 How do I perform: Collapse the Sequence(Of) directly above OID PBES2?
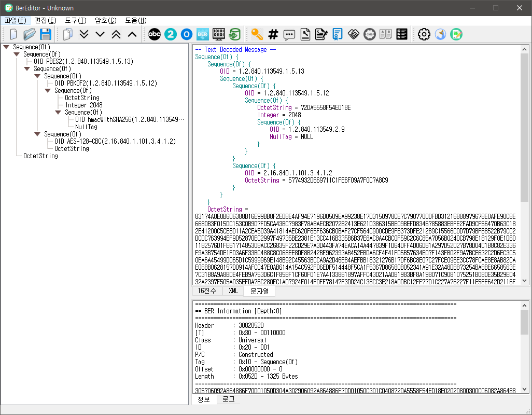pyautogui.click(x=16, y=54)
